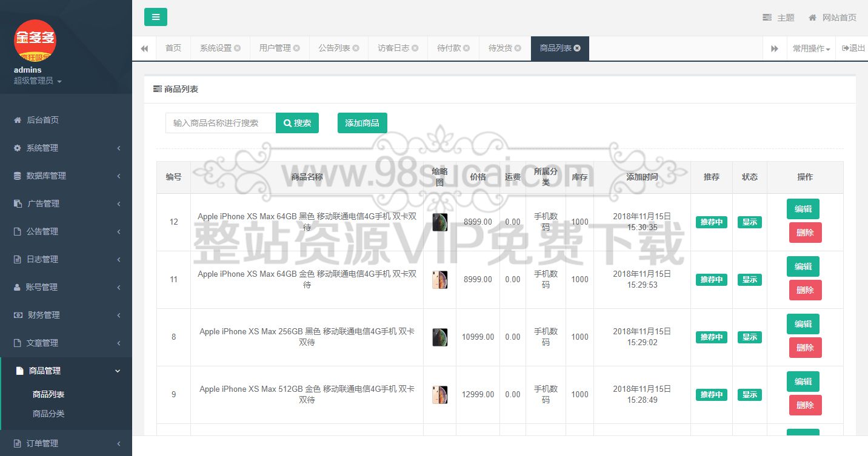
Task: Toggle 显示 status for product 11
Action: [x=749, y=280]
